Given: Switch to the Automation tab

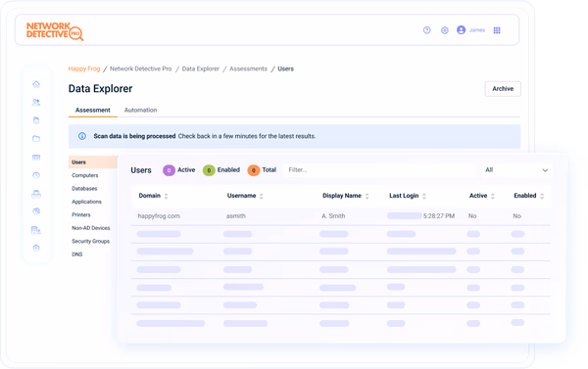Looking at the screenshot, I should tap(140, 111).
